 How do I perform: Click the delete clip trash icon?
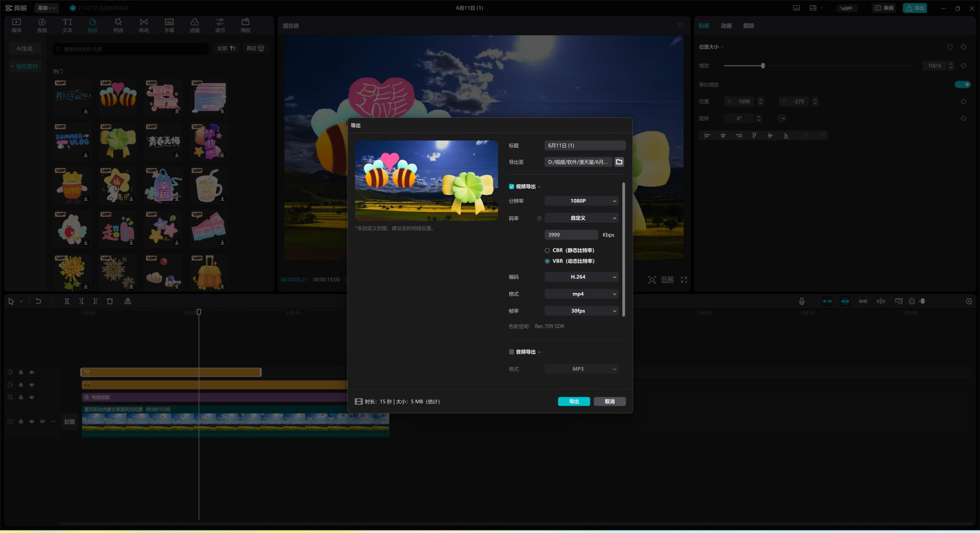click(x=110, y=301)
